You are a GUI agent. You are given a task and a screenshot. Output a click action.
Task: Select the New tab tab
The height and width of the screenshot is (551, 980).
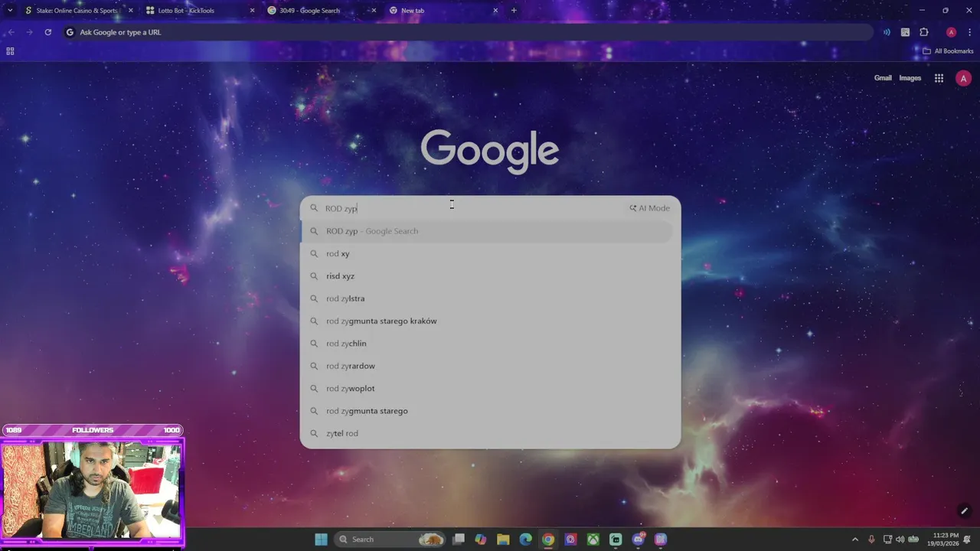(x=443, y=11)
